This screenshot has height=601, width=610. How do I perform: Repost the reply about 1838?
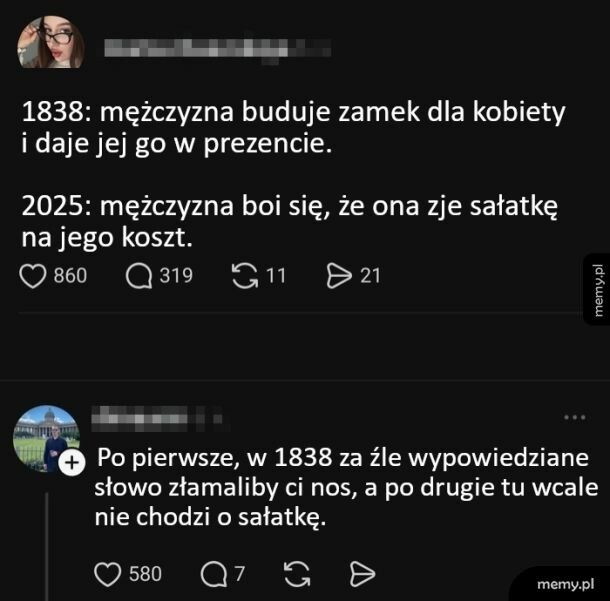(x=298, y=574)
